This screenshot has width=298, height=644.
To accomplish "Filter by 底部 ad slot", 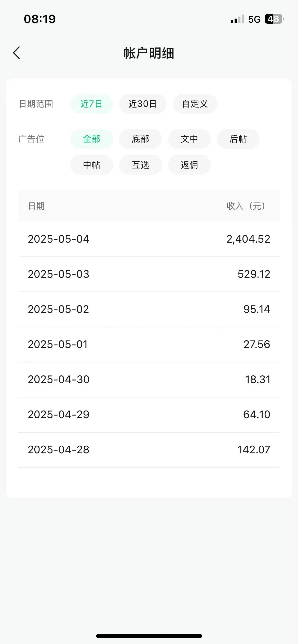I will pos(140,139).
